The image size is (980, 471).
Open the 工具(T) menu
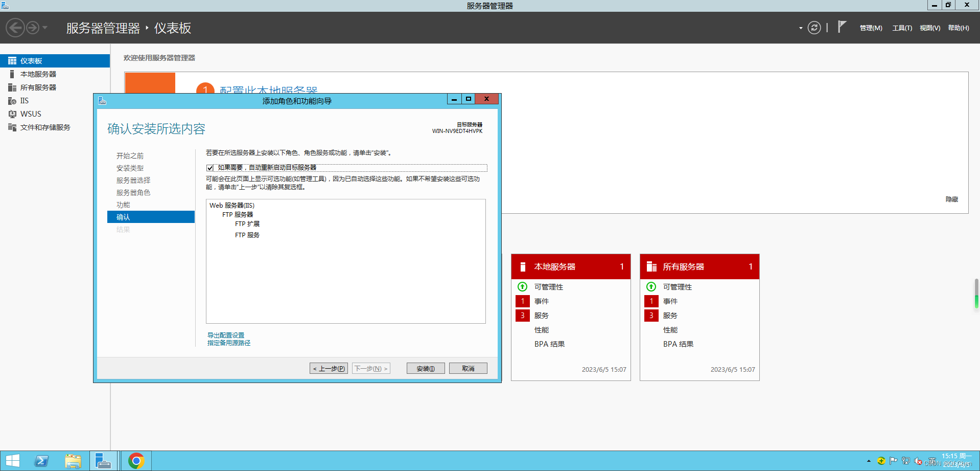point(902,28)
